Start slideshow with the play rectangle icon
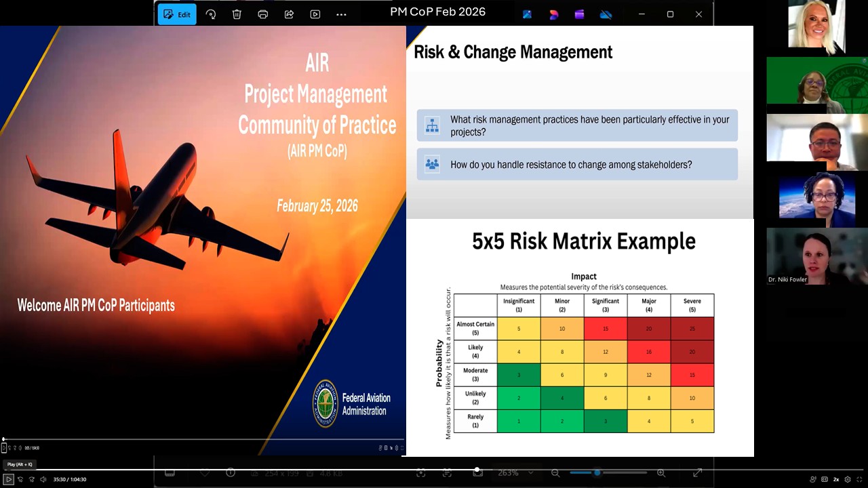 point(315,14)
